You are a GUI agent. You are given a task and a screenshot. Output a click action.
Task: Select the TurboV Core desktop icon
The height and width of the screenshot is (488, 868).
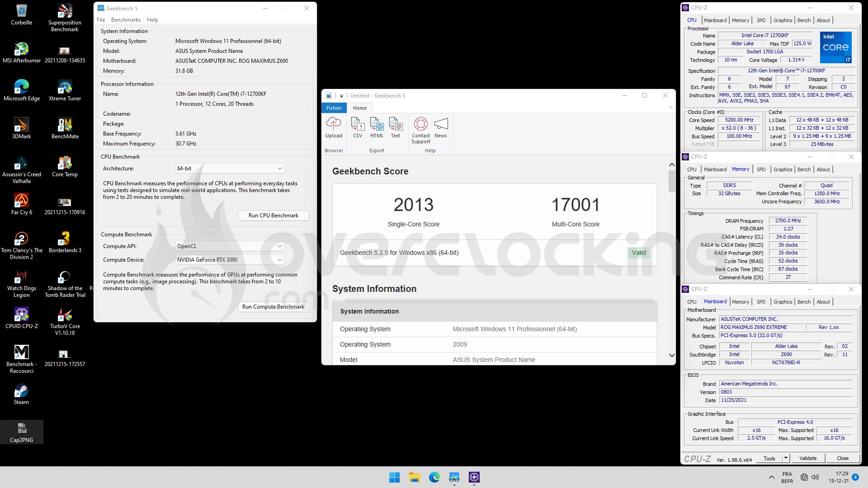click(65, 321)
